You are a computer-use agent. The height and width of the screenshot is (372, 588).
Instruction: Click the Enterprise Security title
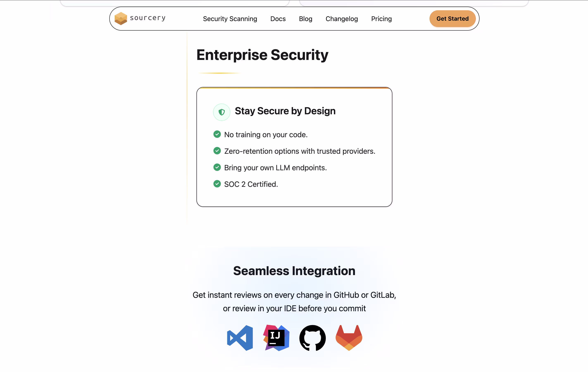click(262, 55)
